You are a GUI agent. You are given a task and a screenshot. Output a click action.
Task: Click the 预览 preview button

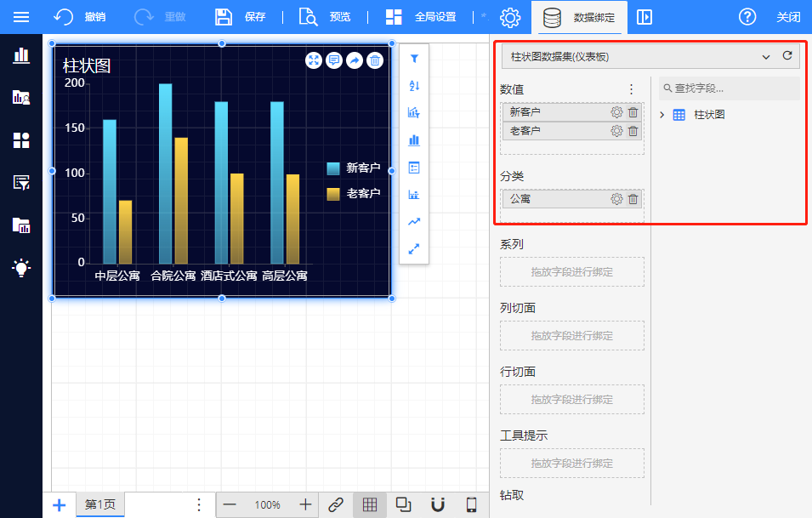click(325, 17)
